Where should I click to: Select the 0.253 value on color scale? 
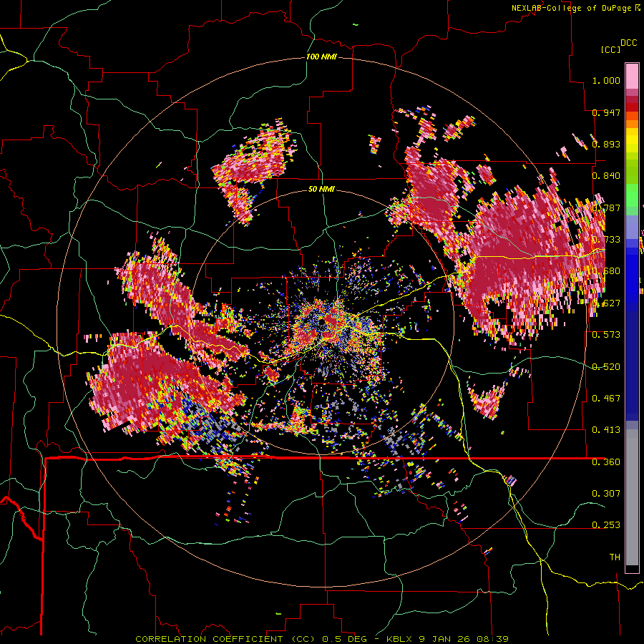point(606,525)
